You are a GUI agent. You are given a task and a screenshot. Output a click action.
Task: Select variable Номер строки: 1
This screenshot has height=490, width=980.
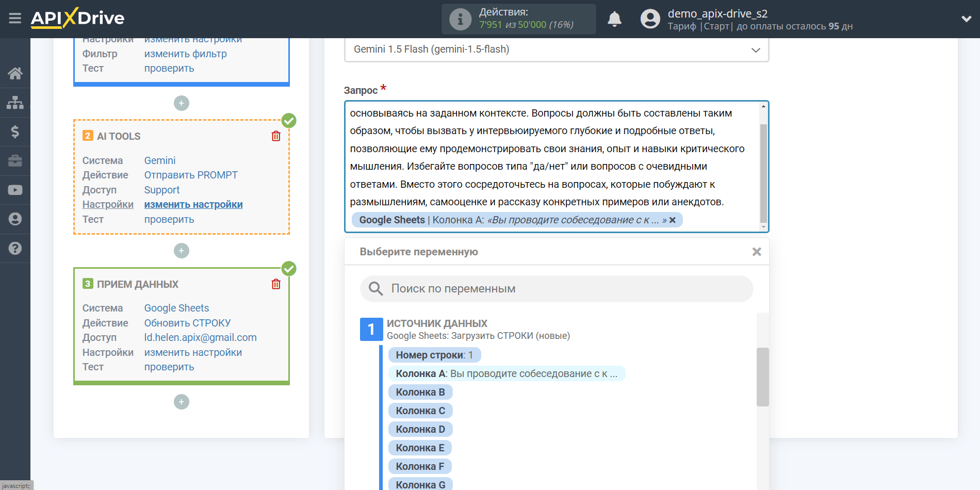click(434, 355)
